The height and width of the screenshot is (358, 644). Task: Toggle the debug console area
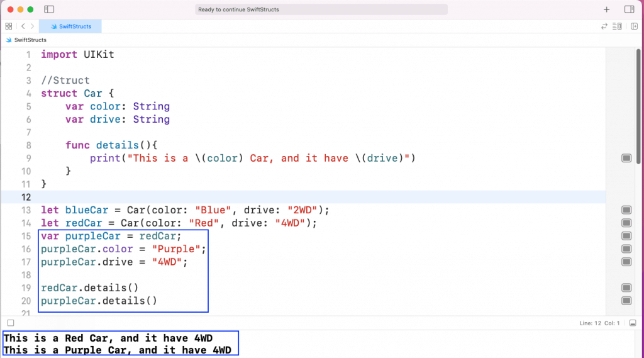[x=633, y=323]
